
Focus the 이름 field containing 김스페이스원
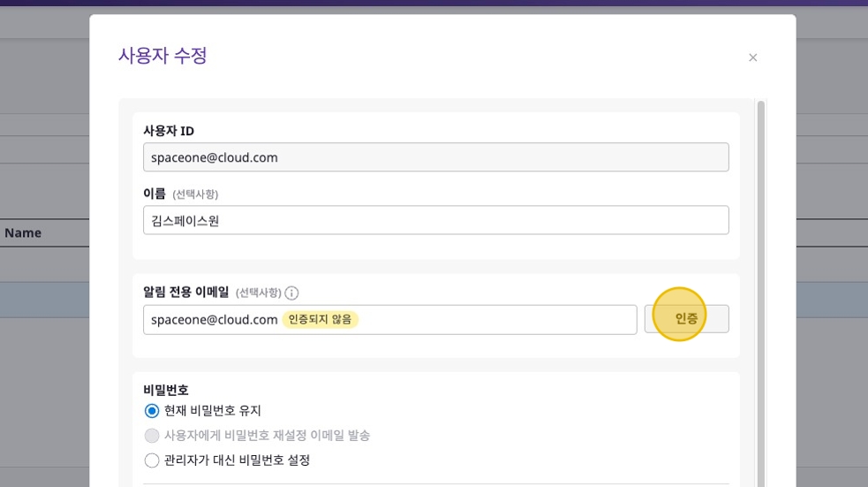click(435, 220)
